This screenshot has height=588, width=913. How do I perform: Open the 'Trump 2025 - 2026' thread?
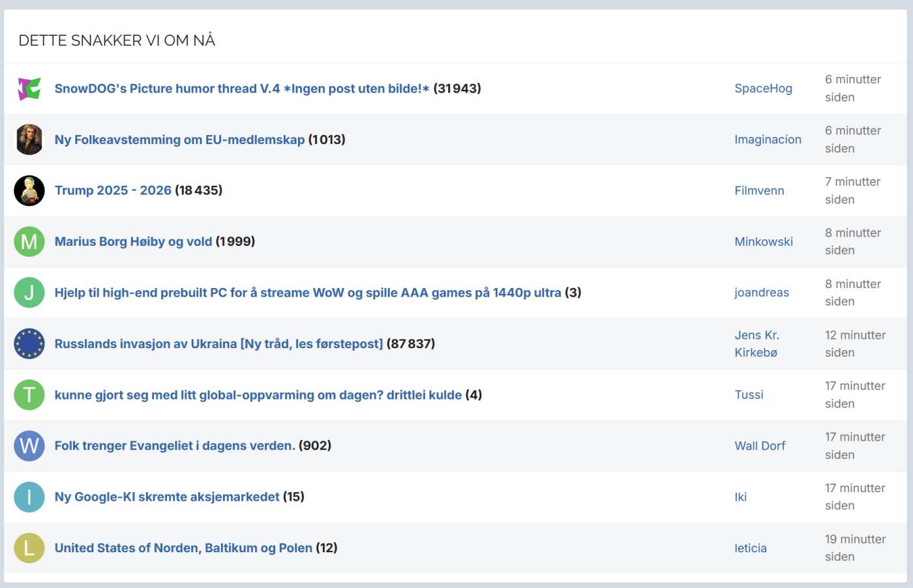pos(113,190)
